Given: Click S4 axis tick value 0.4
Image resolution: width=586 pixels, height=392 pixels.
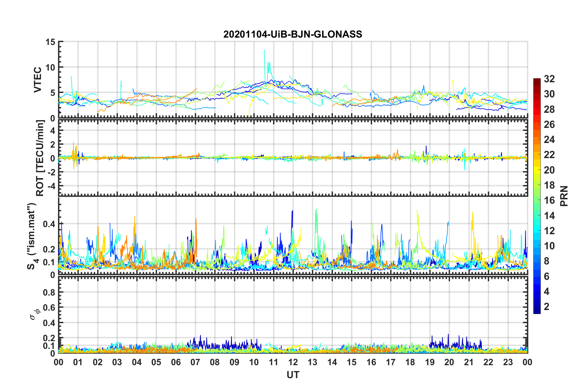Looking at the screenshot, I should pyautogui.click(x=49, y=224).
